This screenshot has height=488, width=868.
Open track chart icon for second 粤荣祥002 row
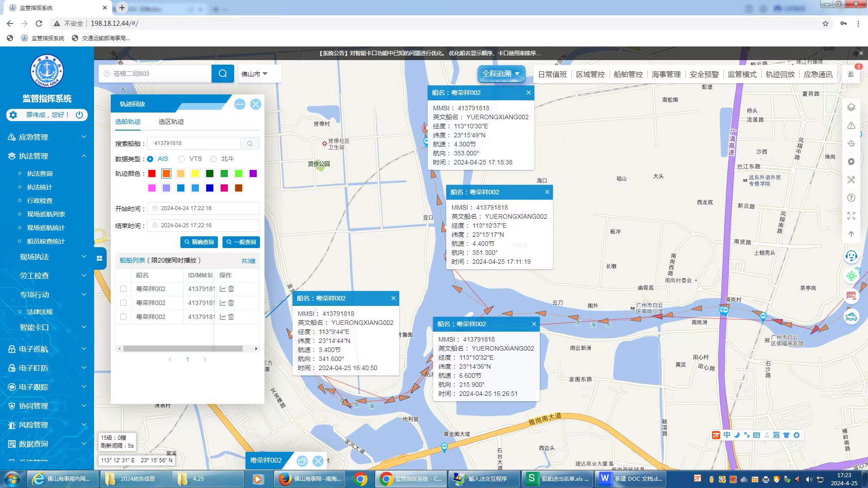pos(222,303)
